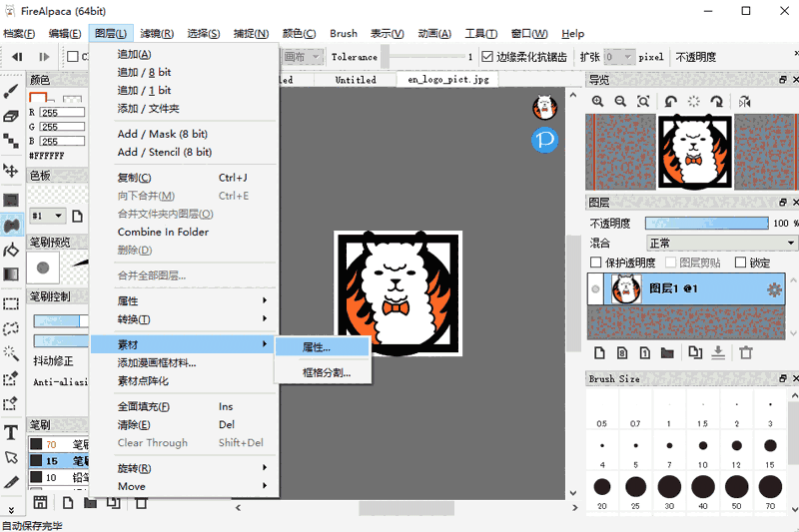Choose 全面填充 Ins menu item
Viewport: 799px width, 532px height.
[185, 406]
